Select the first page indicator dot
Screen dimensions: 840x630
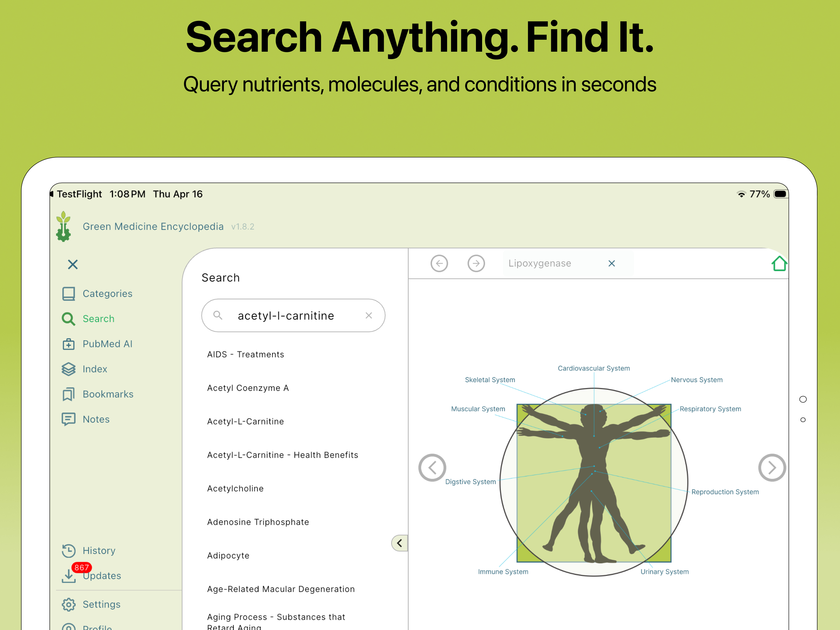coord(803,399)
